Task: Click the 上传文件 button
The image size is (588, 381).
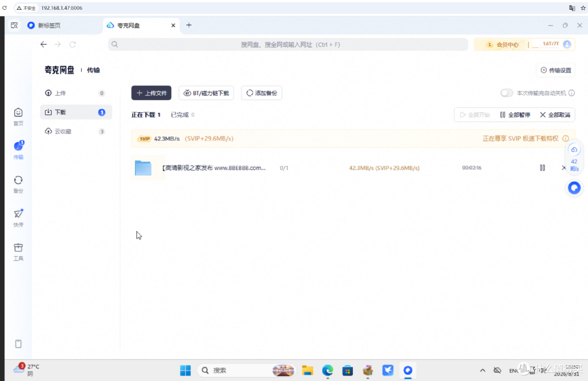Action: (x=151, y=93)
